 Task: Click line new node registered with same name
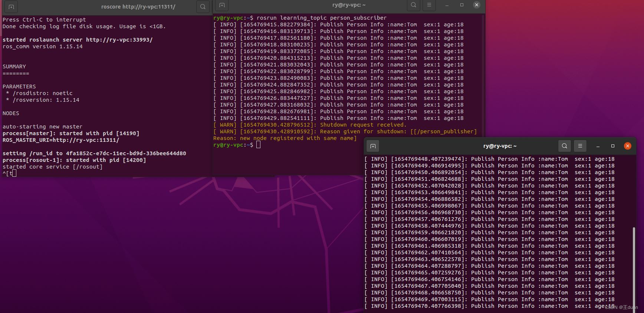pyautogui.click(x=285, y=138)
